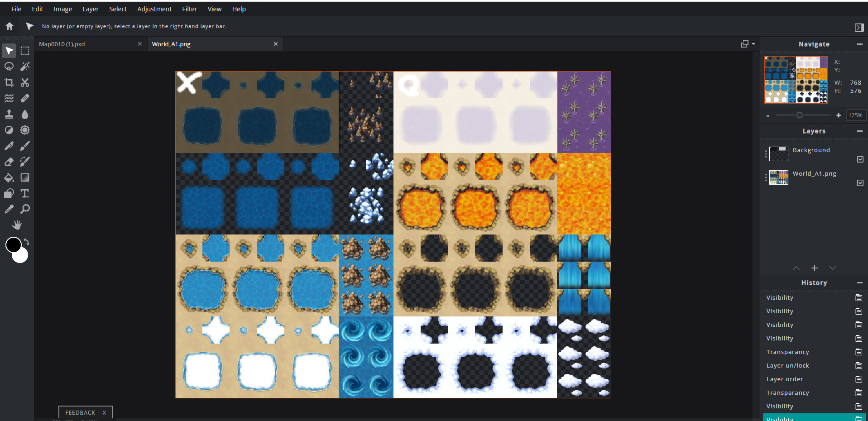This screenshot has width=868, height=421.
Task: Select the Eraser tool
Action: pyautogui.click(x=9, y=162)
